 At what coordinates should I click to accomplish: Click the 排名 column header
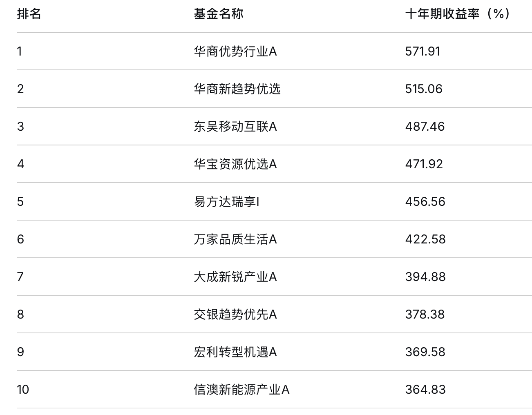tap(29, 14)
